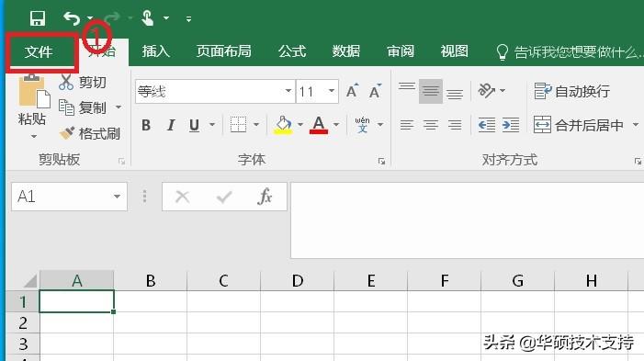Open the 视图 tab

pos(454,51)
